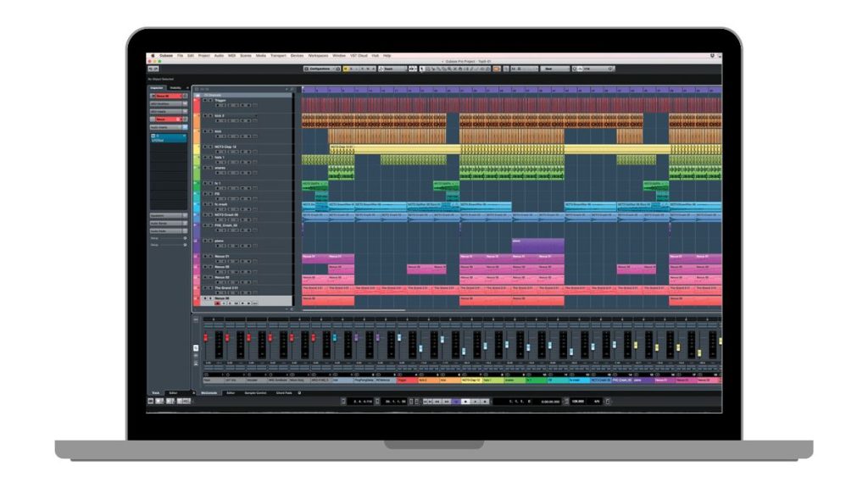The image size is (868, 488).
Task: Mute the piano track
Action: 205,241
